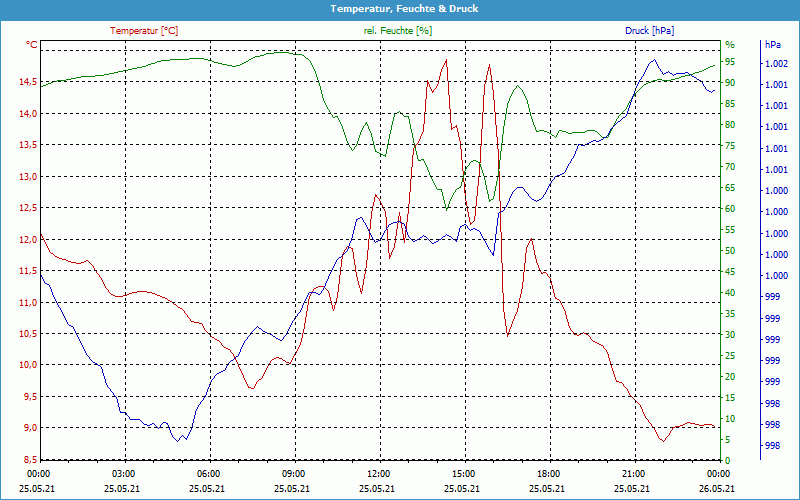Viewport: 800px width, 500px height.
Task: Click the '9,5' temperature axis value
Action: pos(31,396)
